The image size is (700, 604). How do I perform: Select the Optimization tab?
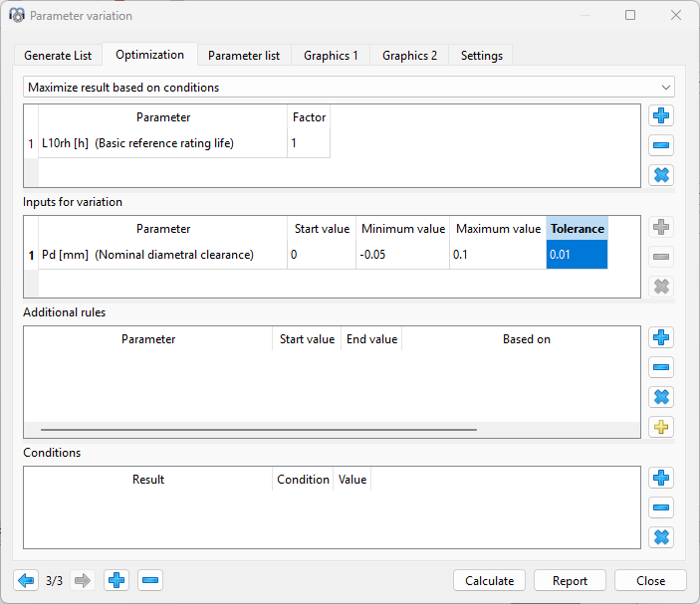(149, 55)
